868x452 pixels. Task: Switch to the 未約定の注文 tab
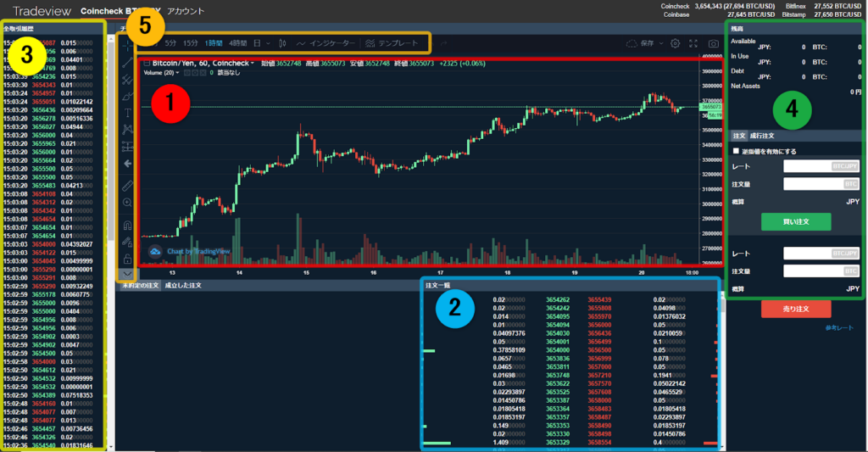coord(140,285)
